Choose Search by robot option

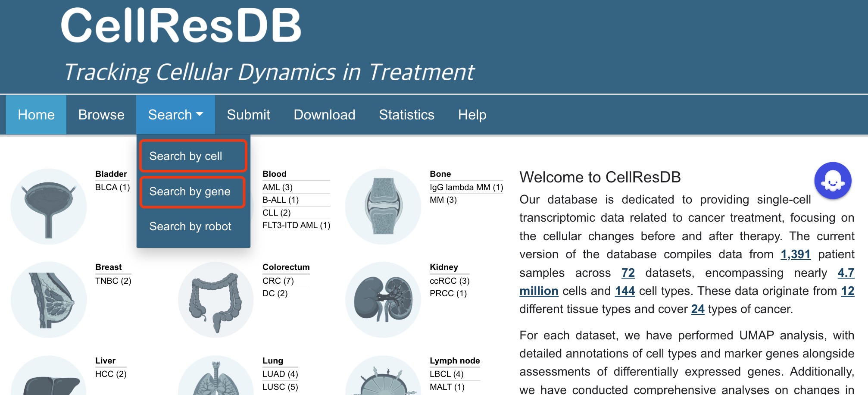[x=194, y=226]
